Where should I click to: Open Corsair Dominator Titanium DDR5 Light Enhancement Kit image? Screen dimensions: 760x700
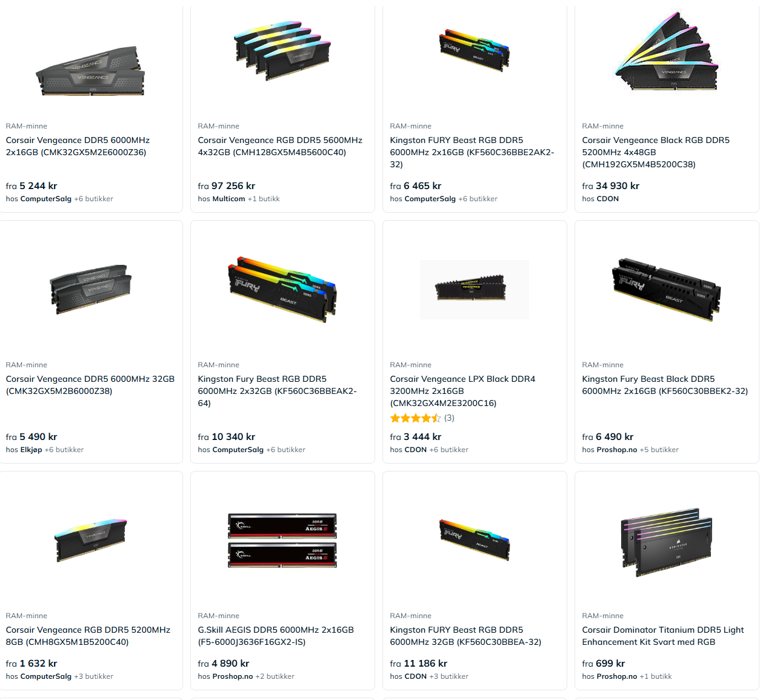point(667,542)
